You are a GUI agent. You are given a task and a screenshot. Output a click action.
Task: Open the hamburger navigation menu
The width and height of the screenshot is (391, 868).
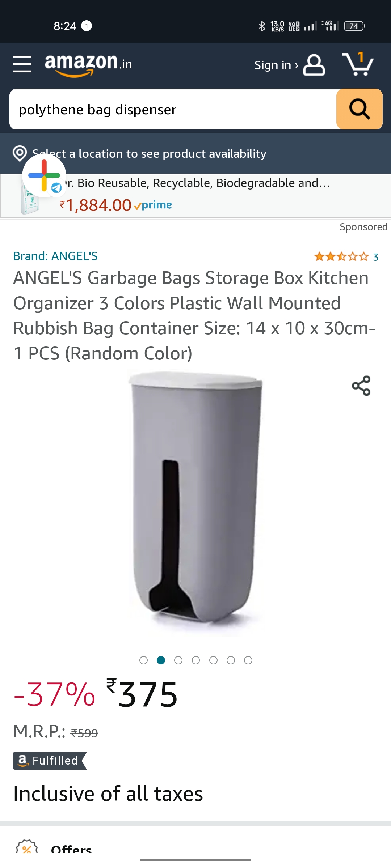pos(22,64)
